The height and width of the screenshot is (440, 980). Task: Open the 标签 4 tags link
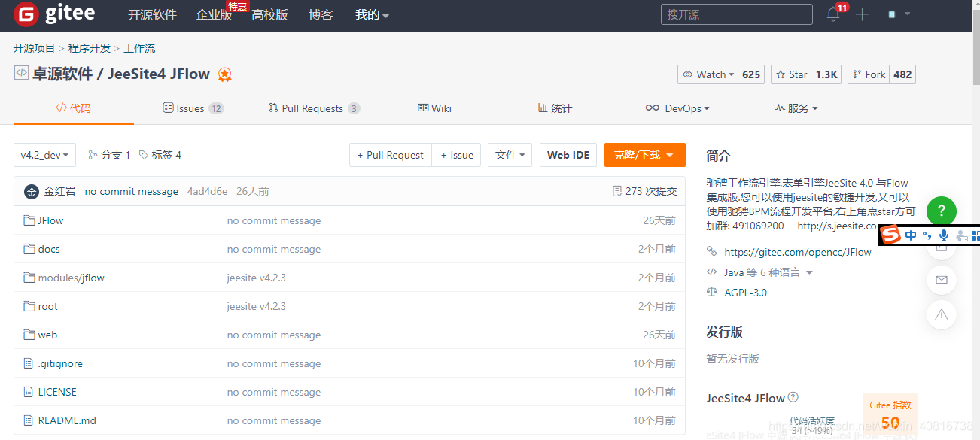pyautogui.click(x=160, y=155)
